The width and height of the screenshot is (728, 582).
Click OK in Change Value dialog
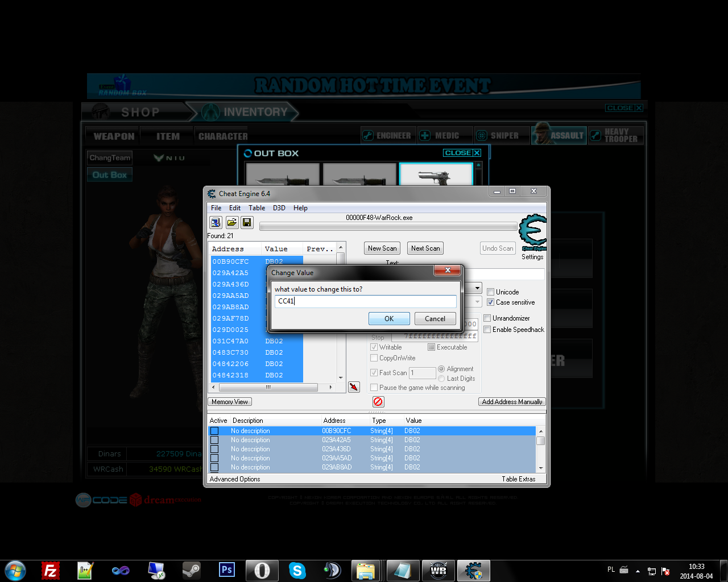389,319
